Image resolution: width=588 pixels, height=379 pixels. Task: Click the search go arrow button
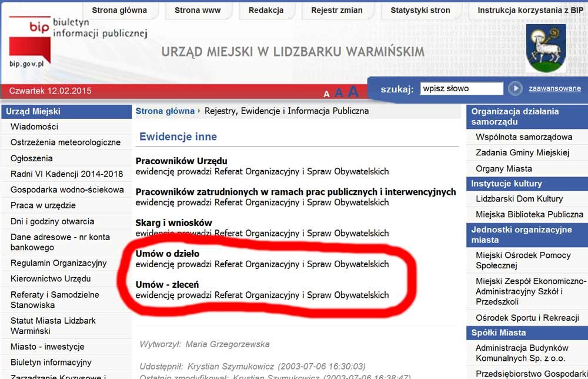515,88
